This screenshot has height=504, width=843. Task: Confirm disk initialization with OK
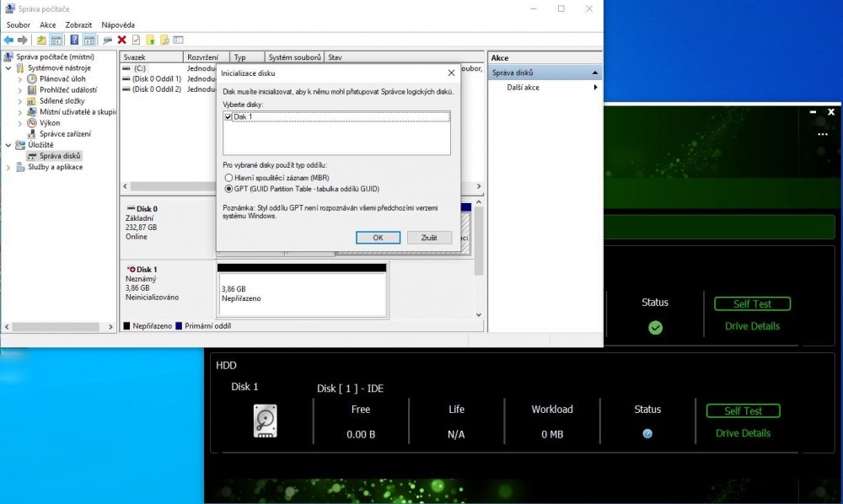point(378,238)
